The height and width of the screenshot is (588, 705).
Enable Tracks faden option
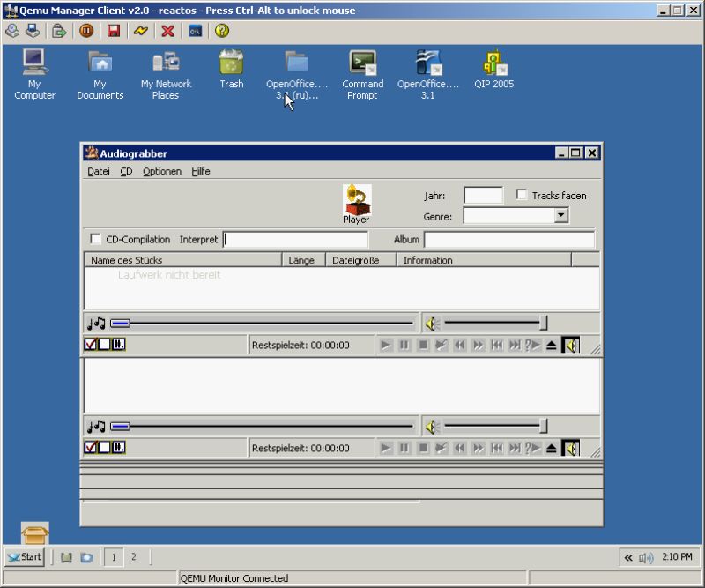(x=522, y=195)
